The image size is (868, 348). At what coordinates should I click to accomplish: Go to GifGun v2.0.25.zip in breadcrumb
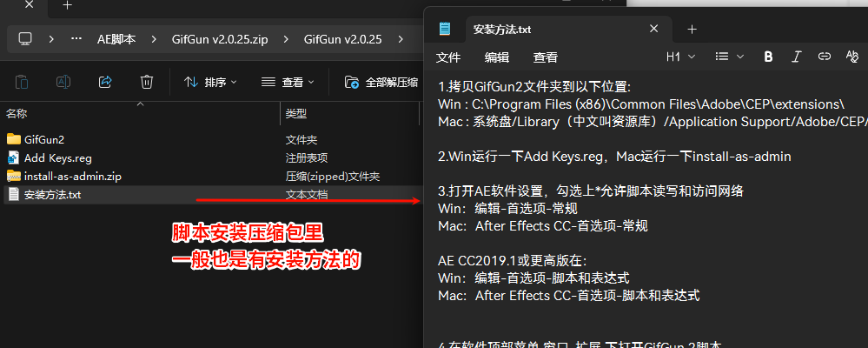click(x=221, y=39)
